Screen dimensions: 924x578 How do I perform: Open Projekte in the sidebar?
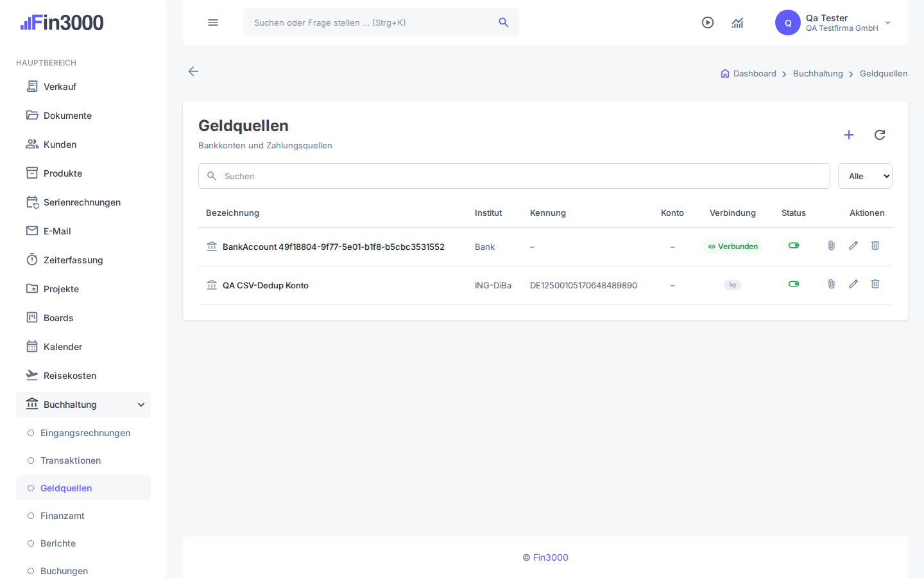coord(83,289)
